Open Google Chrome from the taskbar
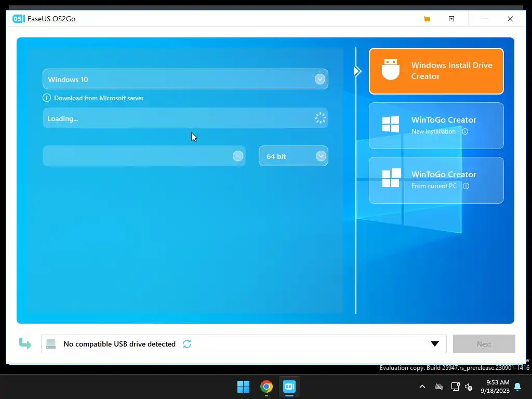 [267, 387]
